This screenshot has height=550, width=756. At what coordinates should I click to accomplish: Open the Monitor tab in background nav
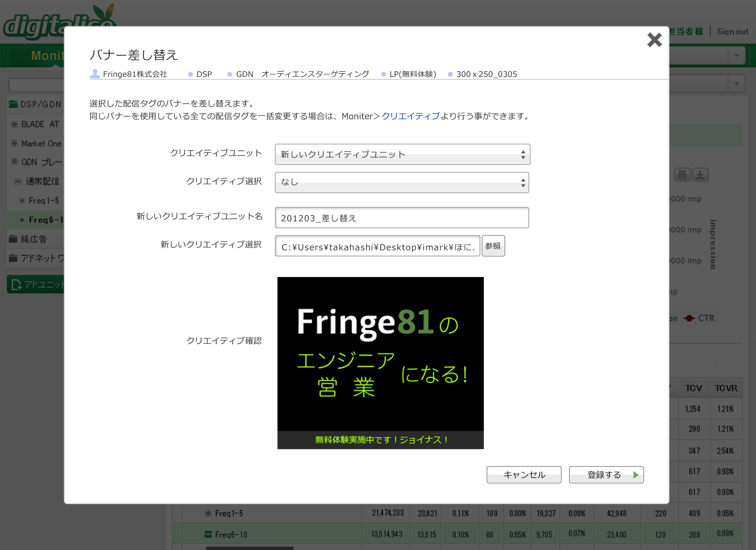point(47,55)
